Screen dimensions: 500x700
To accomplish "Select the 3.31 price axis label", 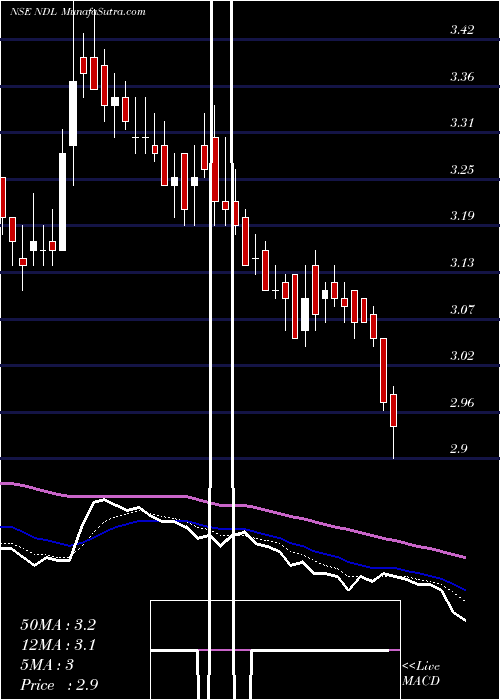I will 462,123.
